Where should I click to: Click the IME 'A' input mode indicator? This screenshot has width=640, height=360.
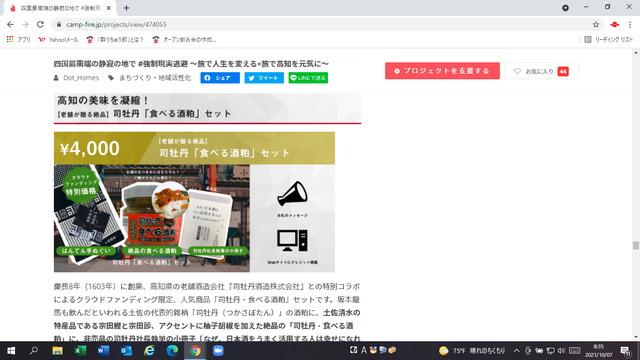364,350
